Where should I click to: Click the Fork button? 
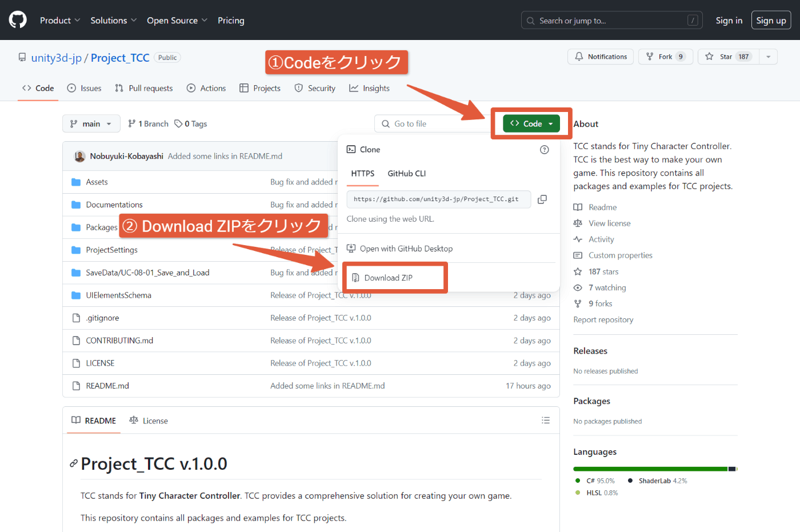[x=666, y=57]
